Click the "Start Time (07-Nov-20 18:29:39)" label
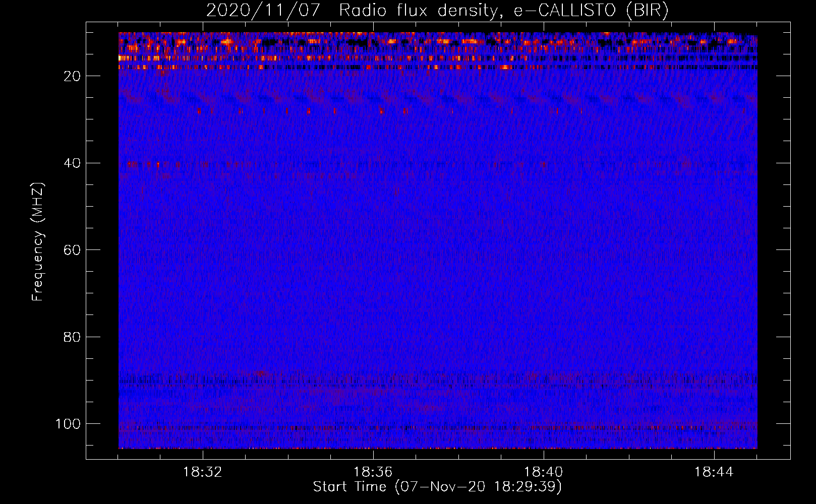 point(437,487)
